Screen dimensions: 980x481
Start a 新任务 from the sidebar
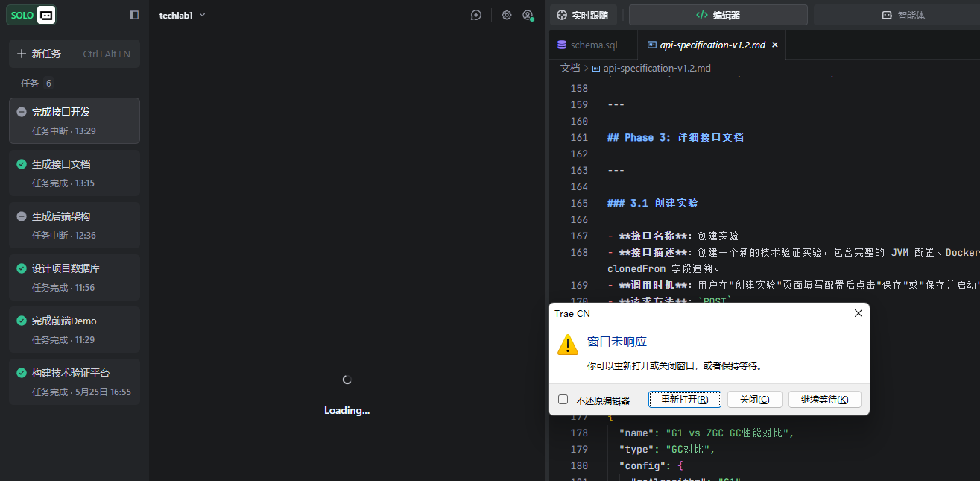point(75,54)
